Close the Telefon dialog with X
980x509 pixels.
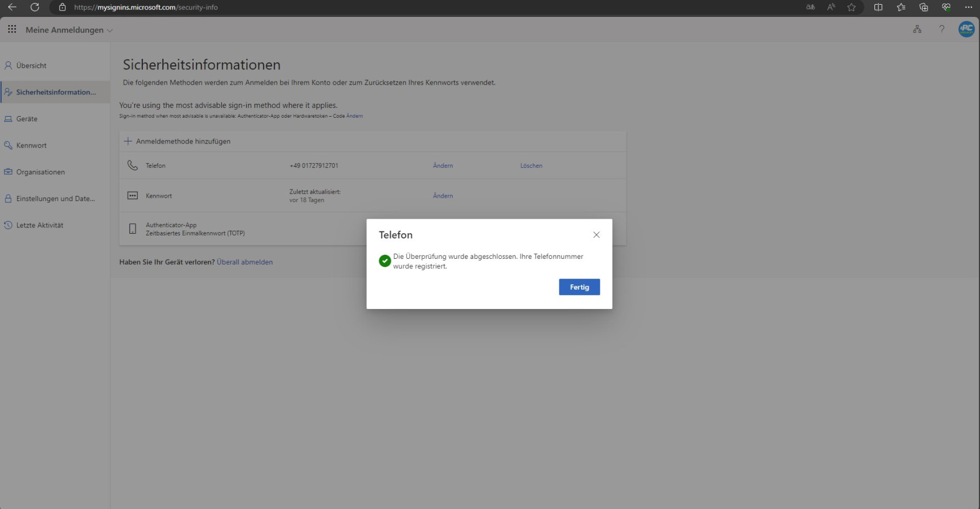[596, 235]
